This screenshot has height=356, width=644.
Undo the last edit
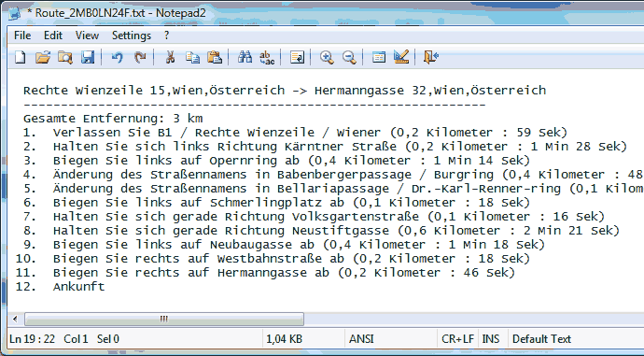click(117, 57)
